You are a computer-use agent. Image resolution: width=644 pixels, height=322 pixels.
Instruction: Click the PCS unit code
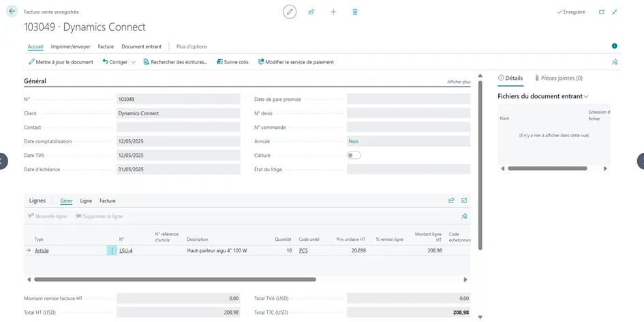pos(303,250)
